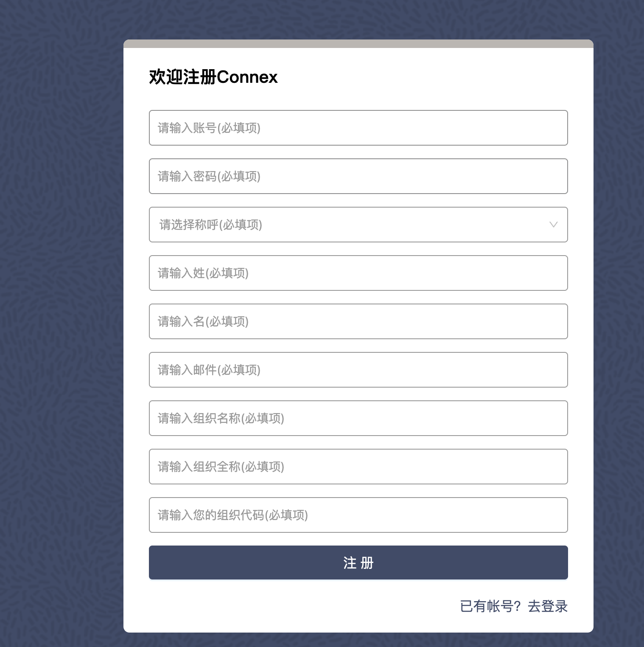Click the dark patterned background outside the form
Viewport: 644px width, 647px height.
59,323
